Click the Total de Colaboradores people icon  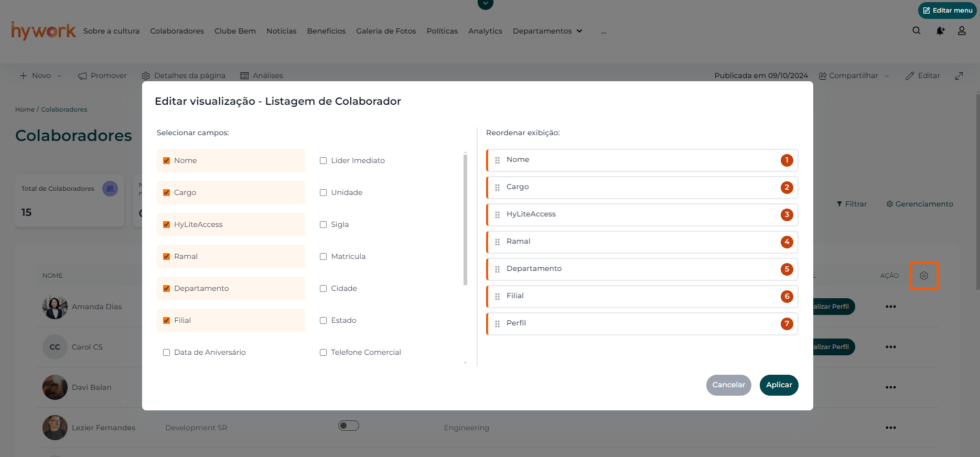point(110,189)
